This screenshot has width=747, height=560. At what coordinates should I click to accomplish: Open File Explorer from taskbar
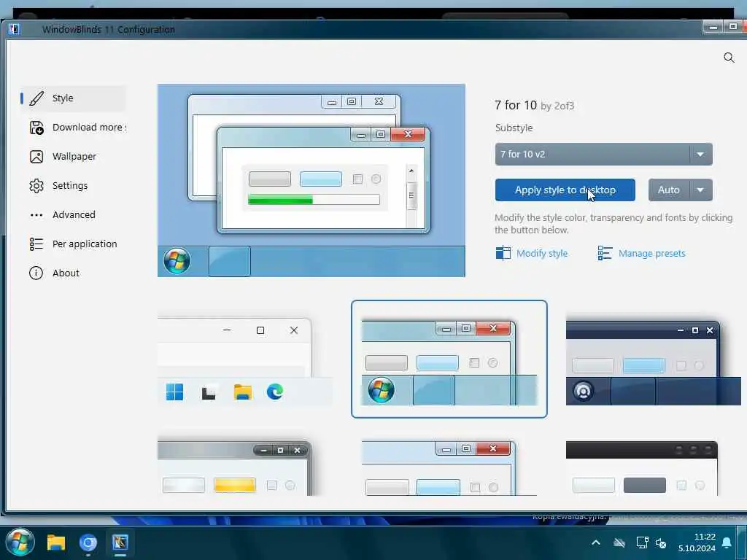(55, 542)
